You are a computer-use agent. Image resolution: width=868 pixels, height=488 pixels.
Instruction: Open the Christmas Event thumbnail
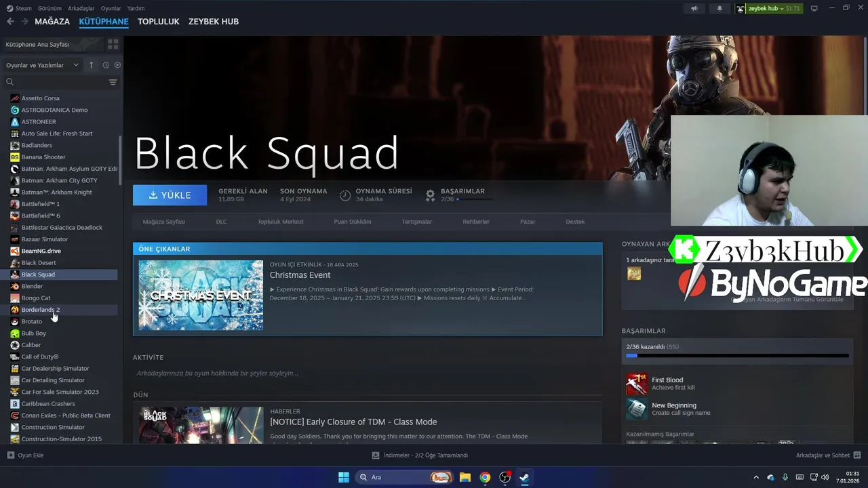[201, 295]
